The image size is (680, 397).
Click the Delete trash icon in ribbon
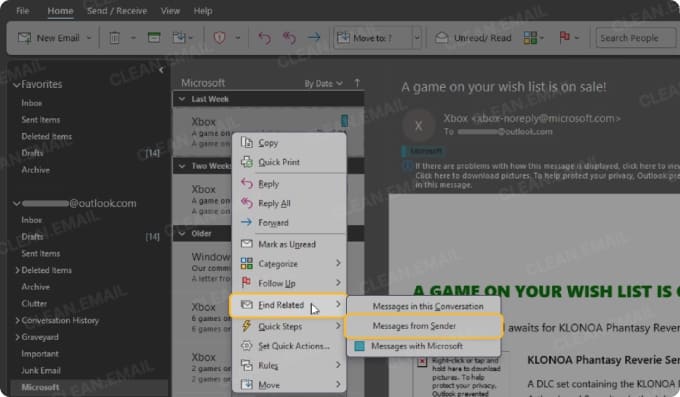114,38
